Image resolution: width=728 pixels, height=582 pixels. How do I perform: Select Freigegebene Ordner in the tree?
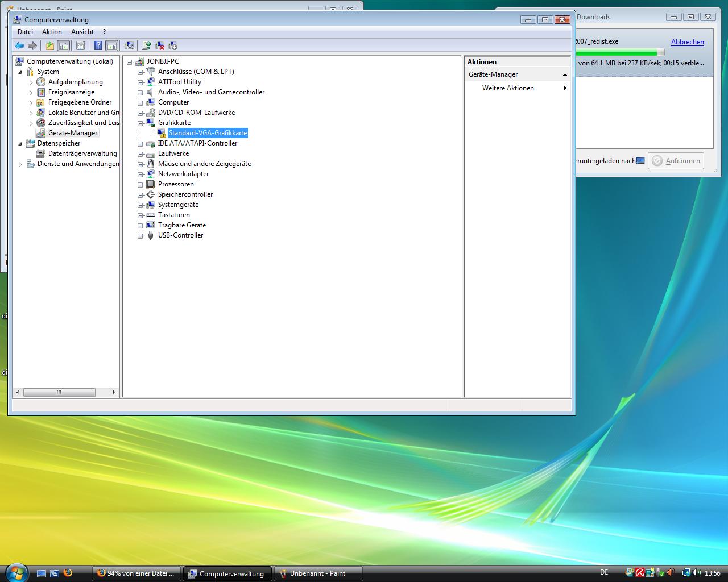pos(80,102)
